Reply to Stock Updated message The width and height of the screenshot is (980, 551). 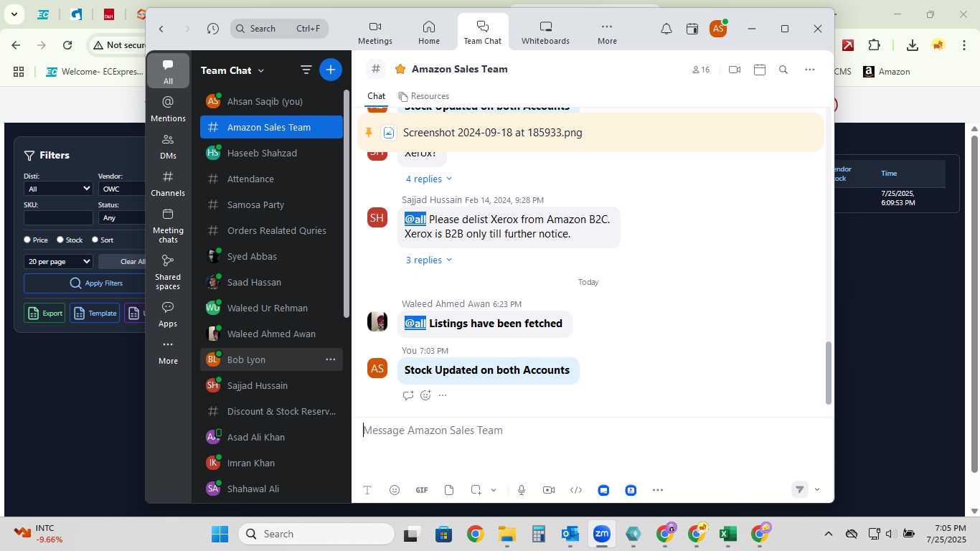click(408, 395)
